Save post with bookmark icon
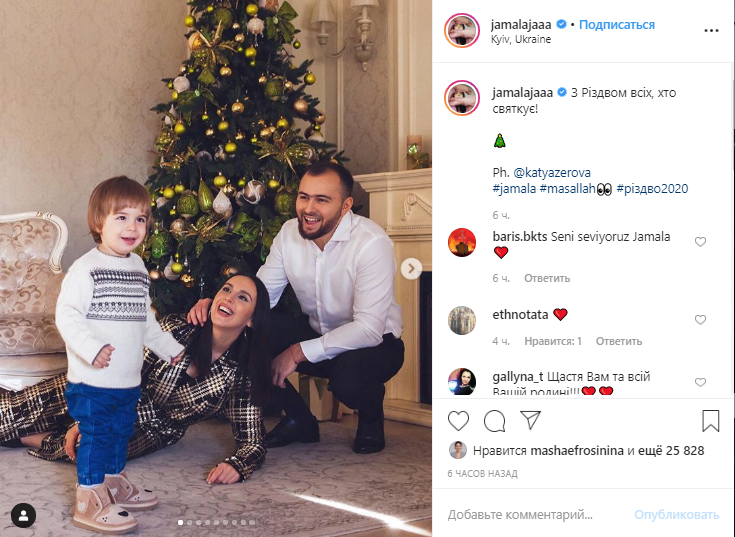The width and height of the screenshot is (735, 537). 711,420
